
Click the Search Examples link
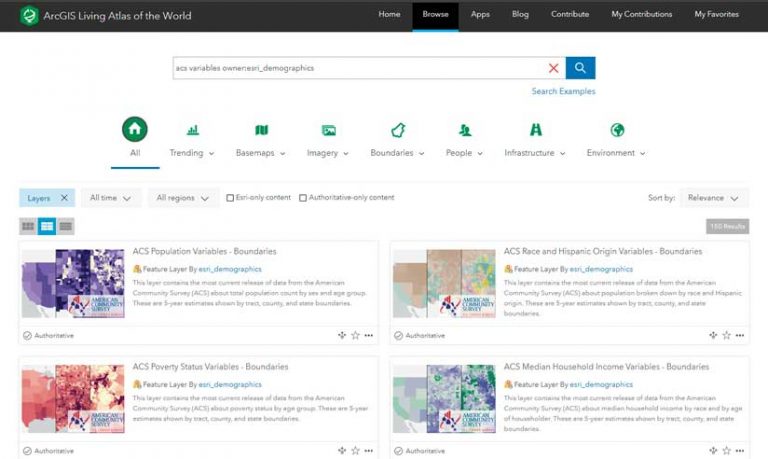coord(563,91)
